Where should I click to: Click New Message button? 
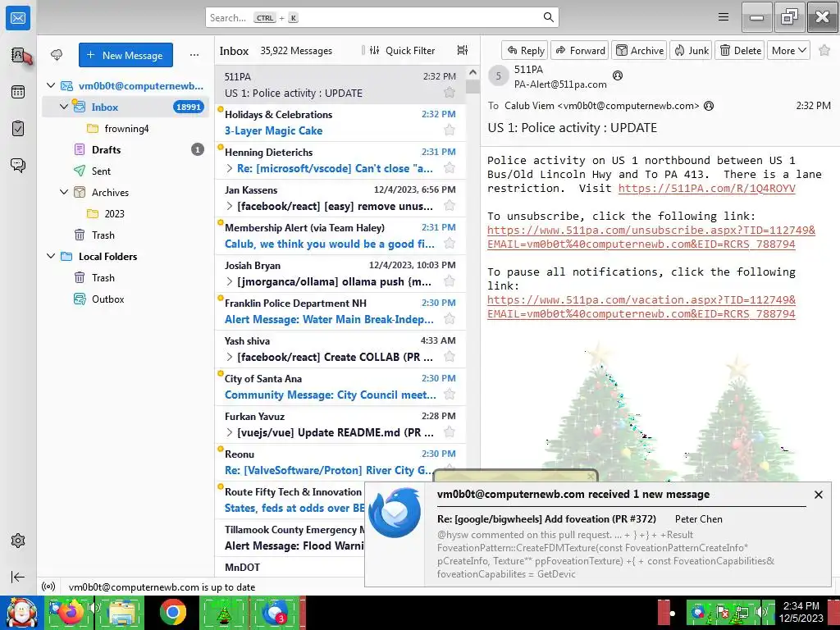pos(126,55)
